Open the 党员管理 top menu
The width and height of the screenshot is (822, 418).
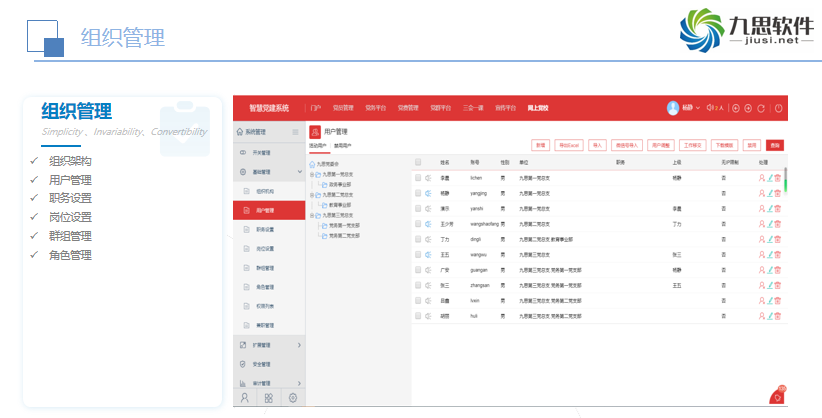(343, 108)
